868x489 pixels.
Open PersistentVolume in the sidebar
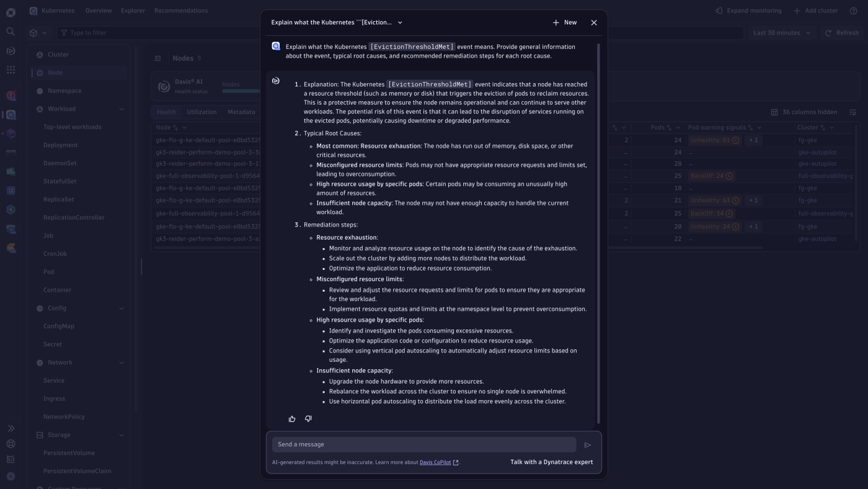click(x=69, y=453)
